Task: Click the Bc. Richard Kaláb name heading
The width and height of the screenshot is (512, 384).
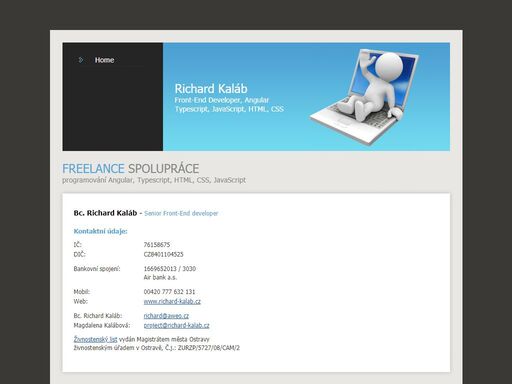Action: point(105,213)
